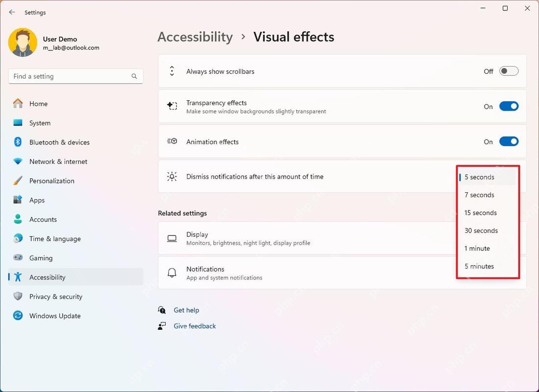Click the Transparency effects sparkle icon

click(172, 106)
